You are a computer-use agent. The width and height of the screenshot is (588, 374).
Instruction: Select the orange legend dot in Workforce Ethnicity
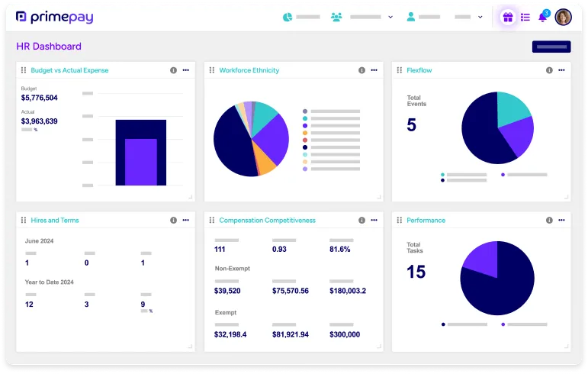pyautogui.click(x=305, y=133)
